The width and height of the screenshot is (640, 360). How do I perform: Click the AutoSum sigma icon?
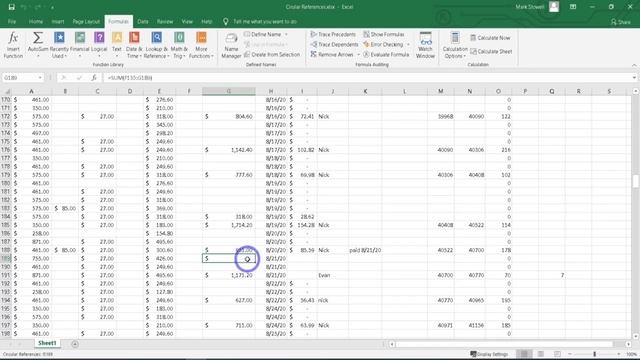pos(38,38)
